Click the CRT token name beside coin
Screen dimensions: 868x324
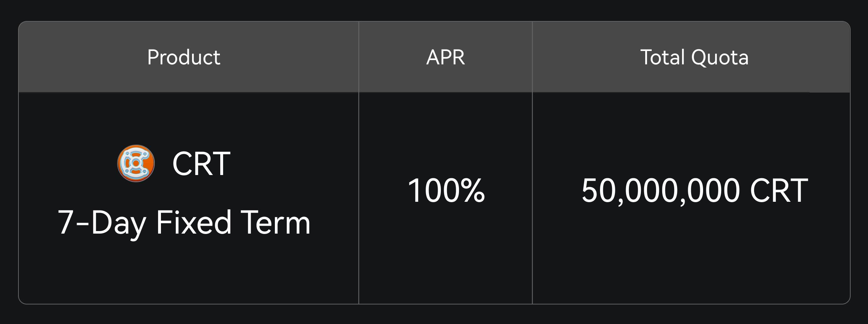pos(201,164)
